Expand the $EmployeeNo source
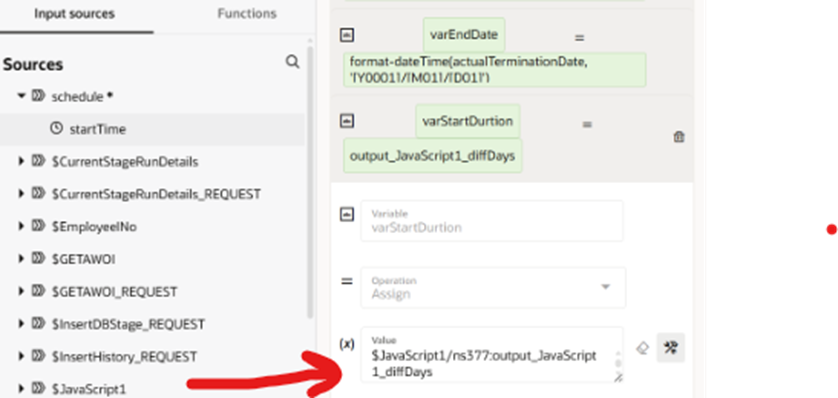 [21, 227]
